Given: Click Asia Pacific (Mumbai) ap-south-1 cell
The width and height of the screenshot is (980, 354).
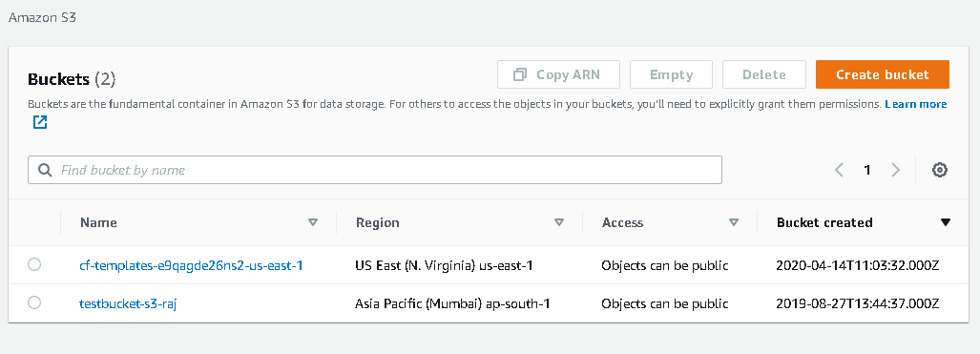Looking at the screenshot, I should point(452,304).
